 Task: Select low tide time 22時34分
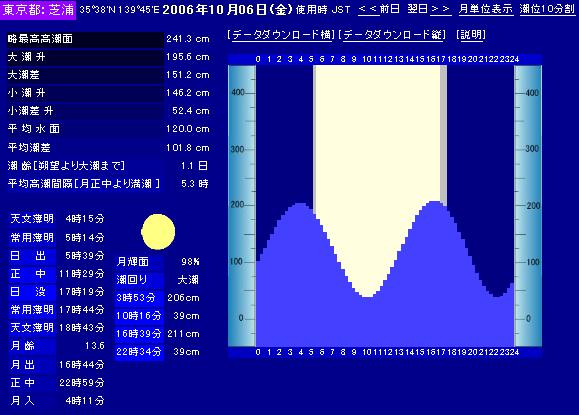139,351
